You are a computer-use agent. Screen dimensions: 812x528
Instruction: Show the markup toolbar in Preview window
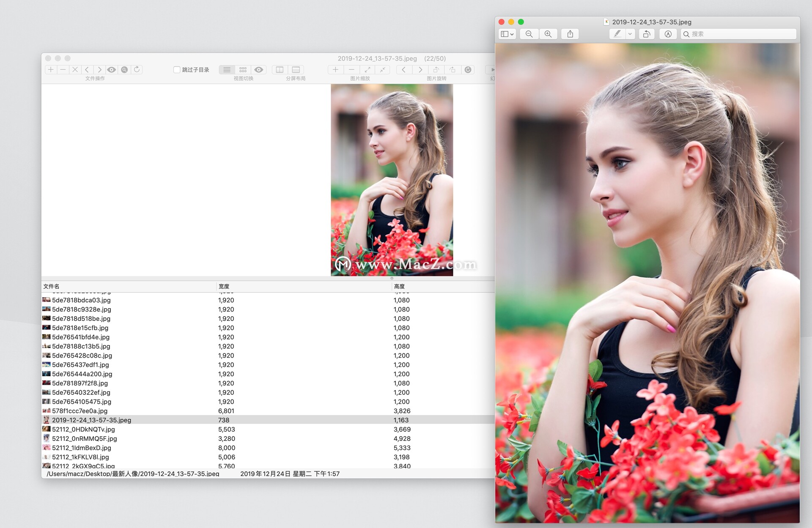coord(668,34)
